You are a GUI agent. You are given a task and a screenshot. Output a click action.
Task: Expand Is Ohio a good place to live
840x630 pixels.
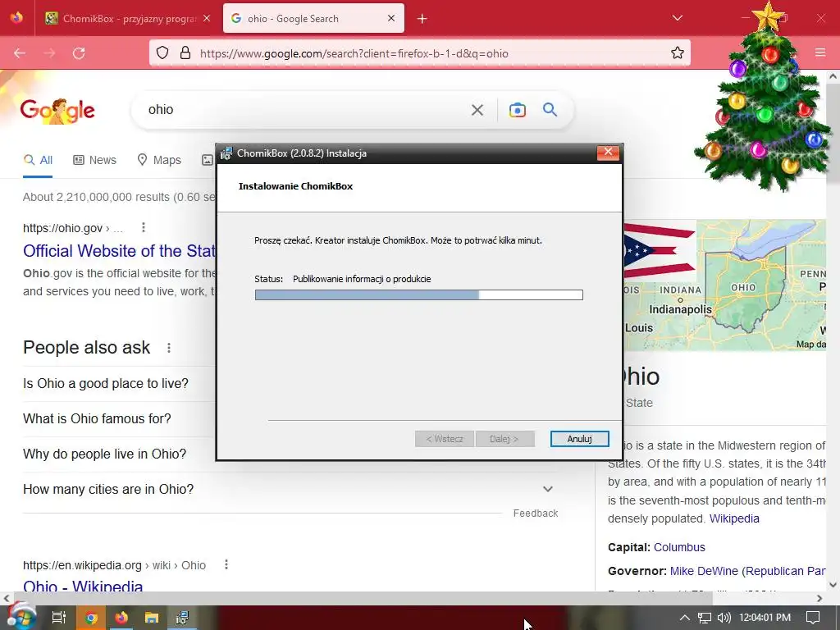click(x=106, y=384)
